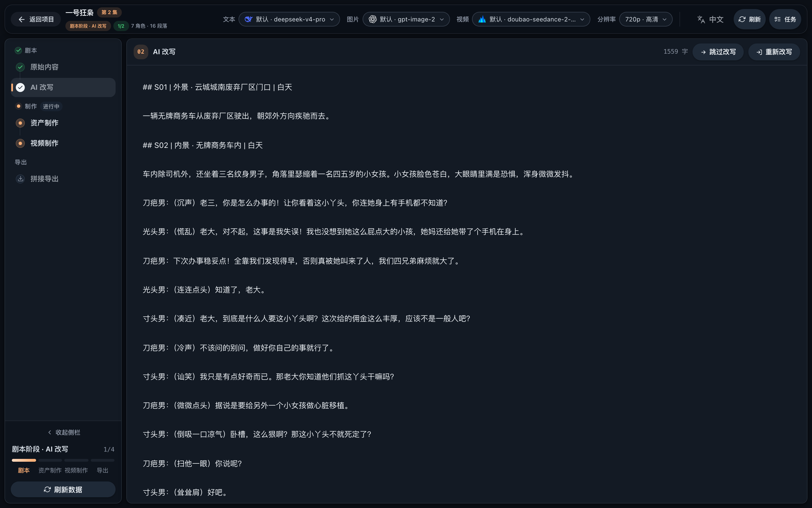The image size is (812, 508).
Task: Click the 剧本阶段 · AI 改写 orange badge
Action: pyautogui.click(x=88, y=26)
